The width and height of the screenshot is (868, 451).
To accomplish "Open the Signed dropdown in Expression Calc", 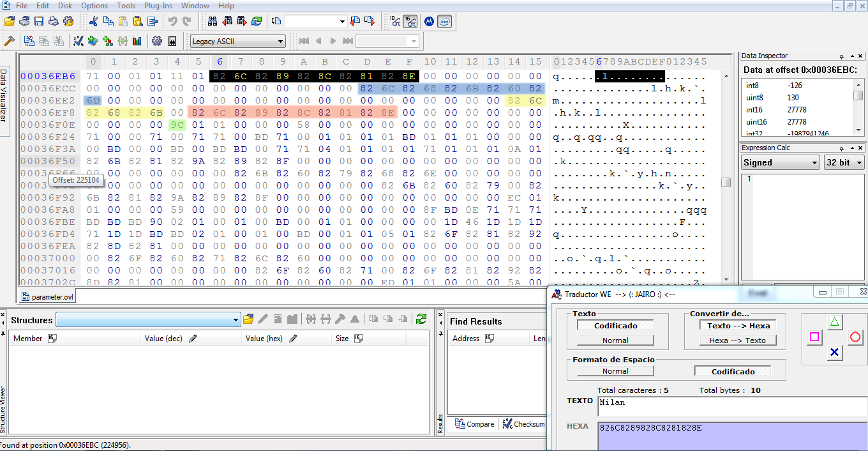I will click(780, 162).
